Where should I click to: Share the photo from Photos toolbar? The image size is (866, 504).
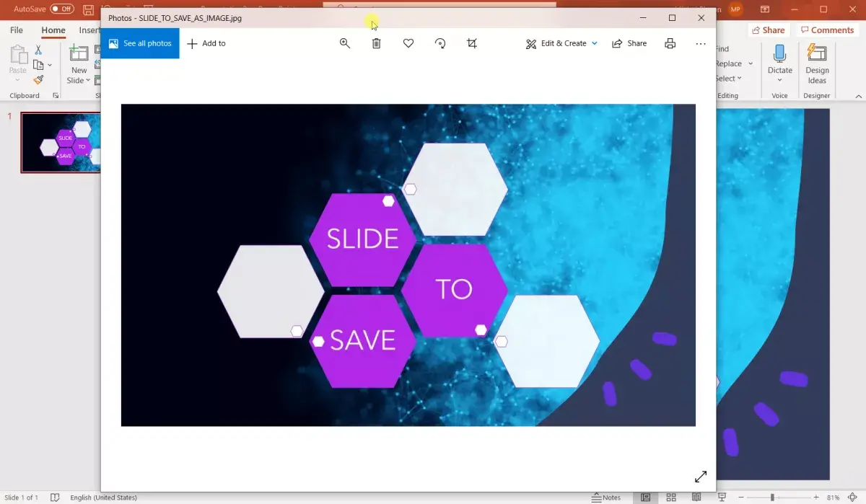tap(629, 43)
